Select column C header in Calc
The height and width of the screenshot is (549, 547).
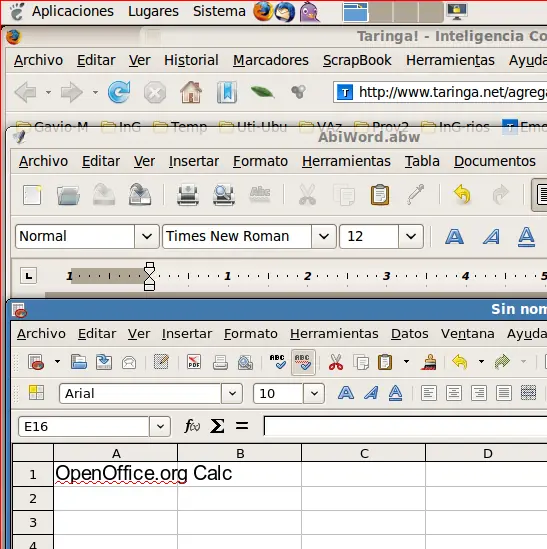(x=363, y=453)
